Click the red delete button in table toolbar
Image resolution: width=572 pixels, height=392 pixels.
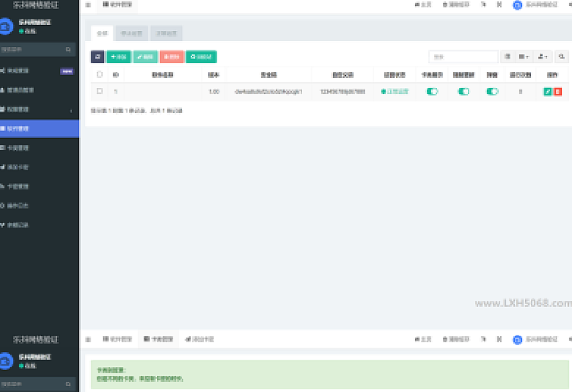[172, 57]
